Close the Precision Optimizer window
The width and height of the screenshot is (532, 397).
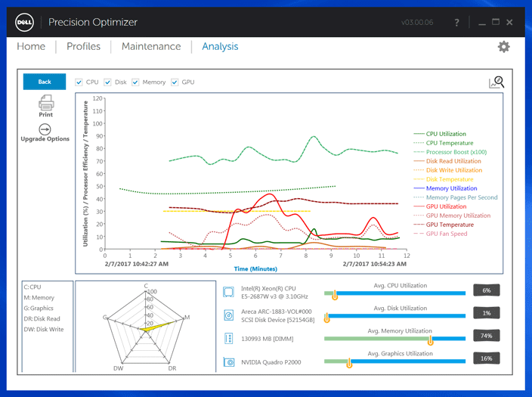[x=509, y=23]
